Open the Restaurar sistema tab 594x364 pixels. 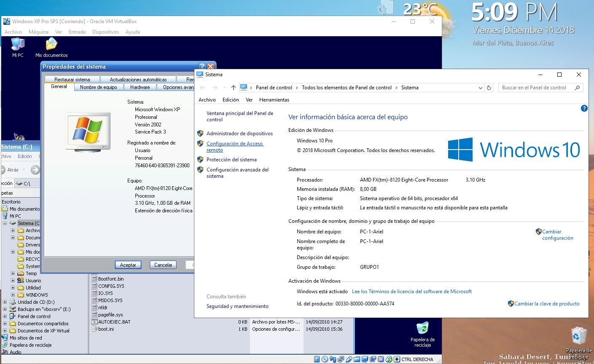tap(72, 79)
